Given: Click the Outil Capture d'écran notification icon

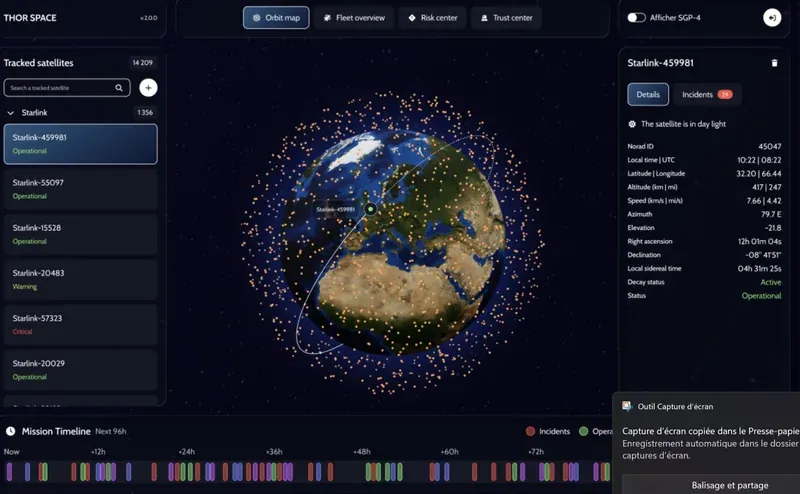Looking at the screenshot, I should click(627, 406).
